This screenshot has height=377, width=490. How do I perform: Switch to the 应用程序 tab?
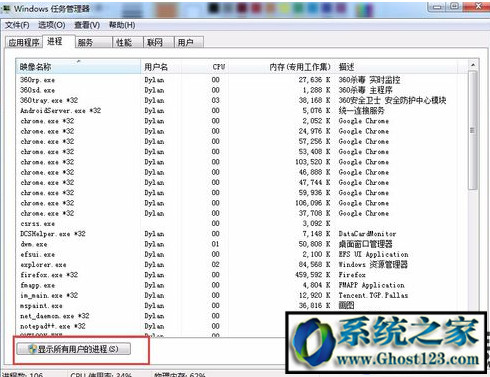tap(24, 42)
